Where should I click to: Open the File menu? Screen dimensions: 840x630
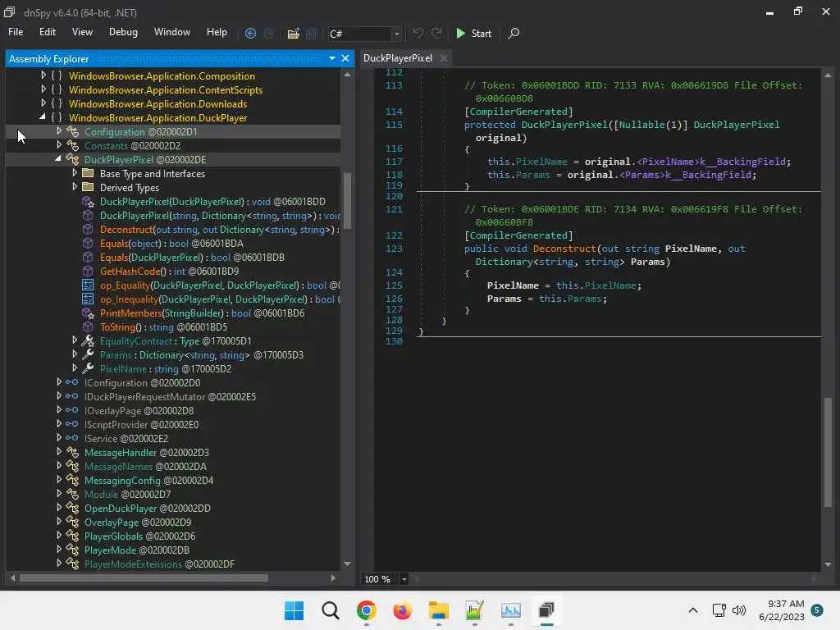[x=16, y=32]
